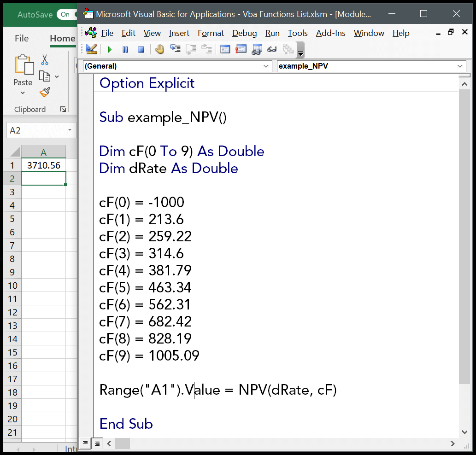Open the (General) object dropdown
Screen dimensions: 476x455
(267, 66)
